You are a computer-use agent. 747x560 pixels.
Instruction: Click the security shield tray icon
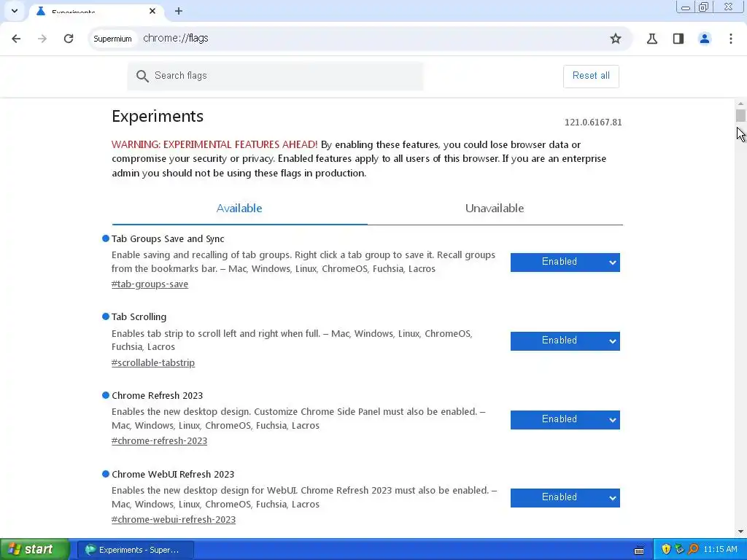pyautogui.click(x=666, y=550)
